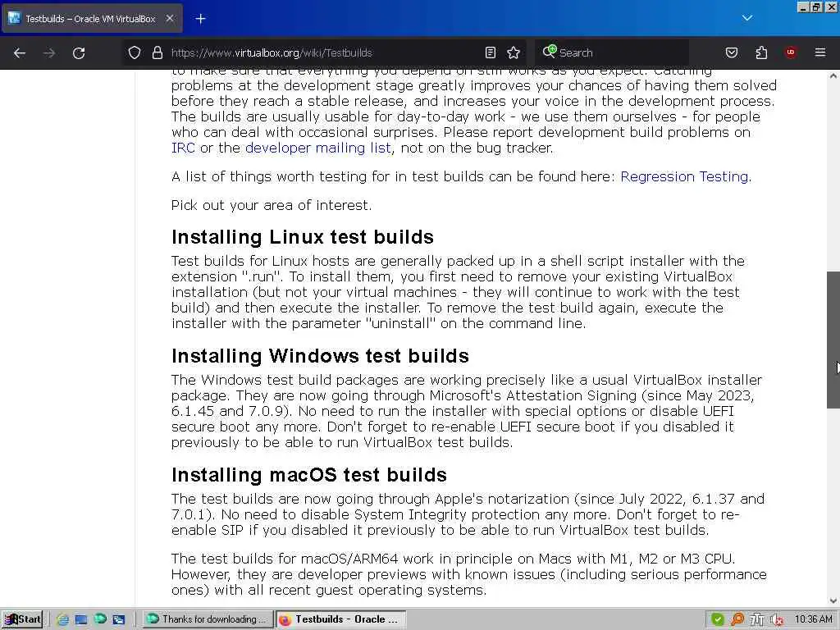The width and height of the screenshot is (840, 630).
Task: Open a new browser tab
Action: [200, 19]
